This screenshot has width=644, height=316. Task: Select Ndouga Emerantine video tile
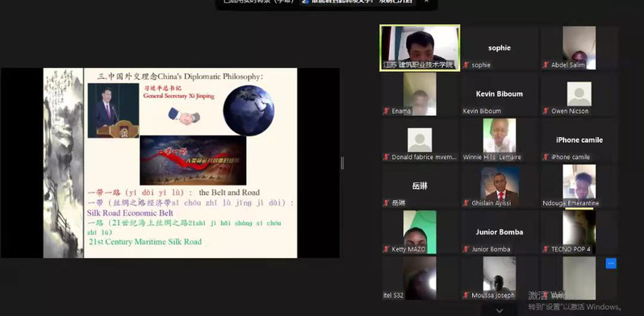tap(579, 186)
